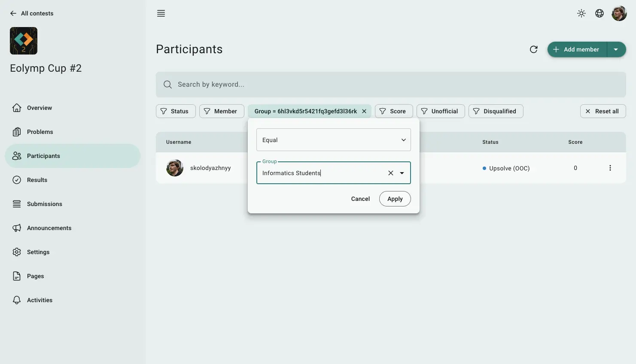
Task: Open the Announcements page
Action: pyautogui.click(x=49, y=228)
